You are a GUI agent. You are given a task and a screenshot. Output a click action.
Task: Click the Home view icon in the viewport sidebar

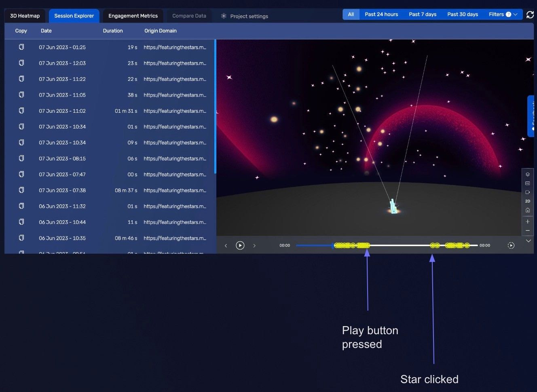528,210
